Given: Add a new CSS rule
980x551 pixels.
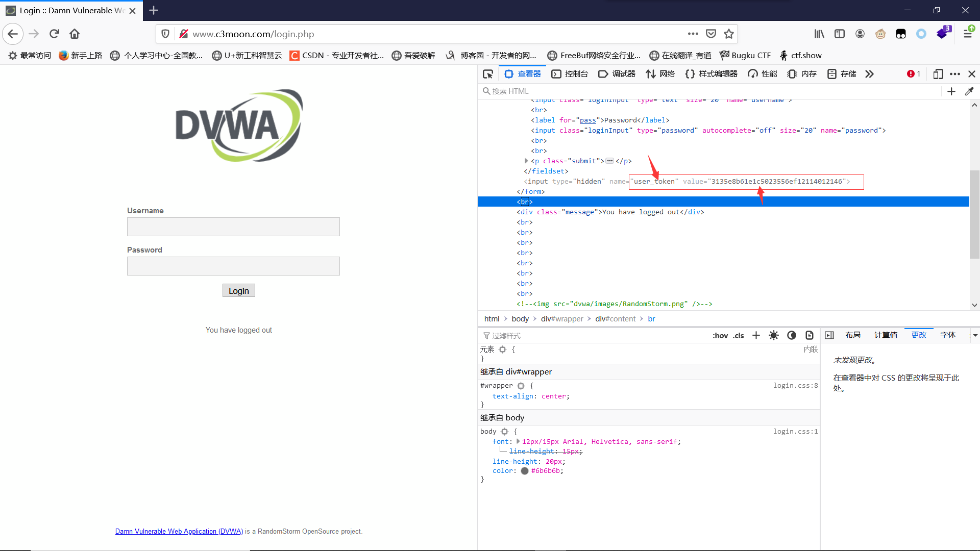Looking at the screenshot, I should [756, 336].
